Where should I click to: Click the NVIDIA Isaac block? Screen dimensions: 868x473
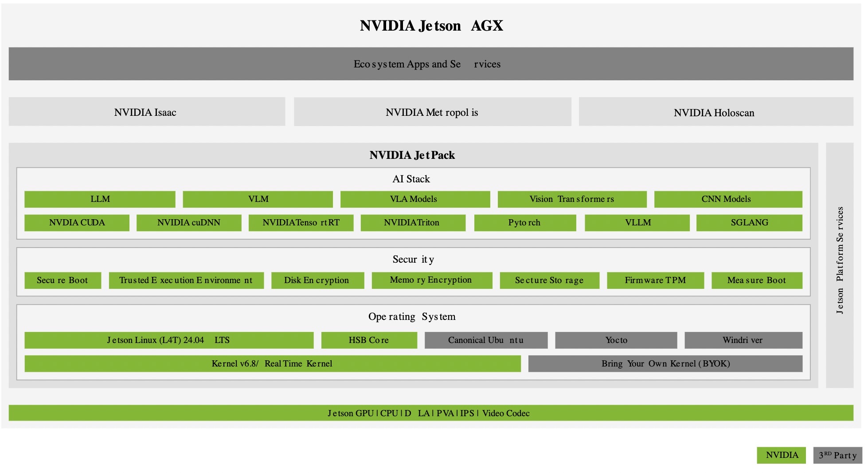[x=147, y=112]
